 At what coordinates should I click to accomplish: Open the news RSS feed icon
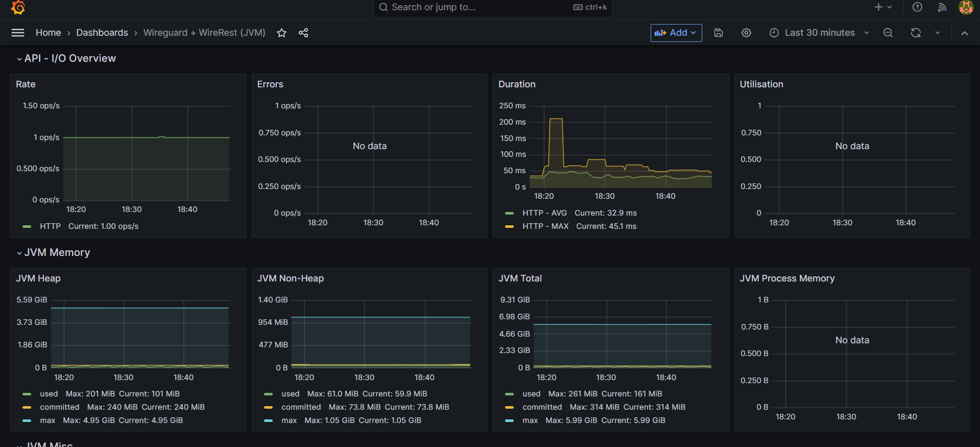click(x=942, y=7)
